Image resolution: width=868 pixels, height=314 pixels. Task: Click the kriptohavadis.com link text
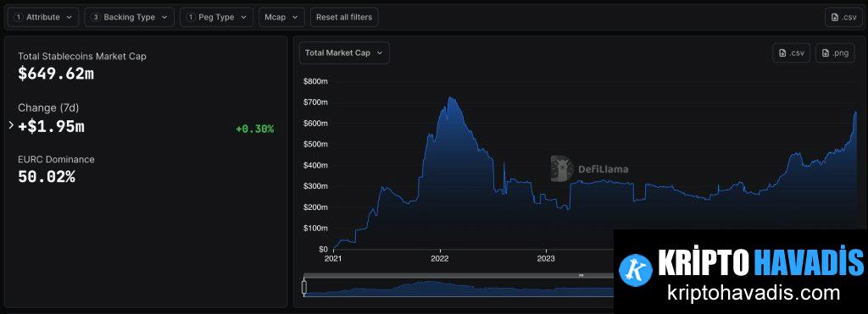754,292
